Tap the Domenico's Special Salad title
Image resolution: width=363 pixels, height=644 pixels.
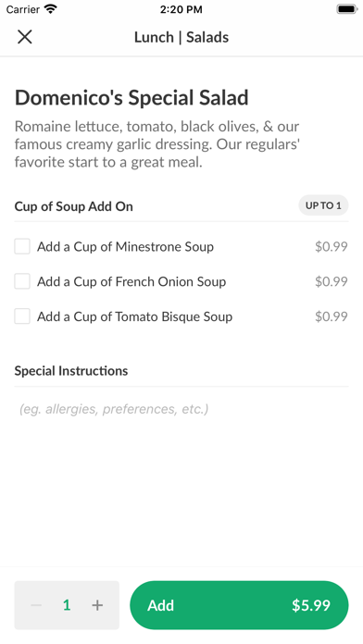pyautogui.click(x=131, y=98)
